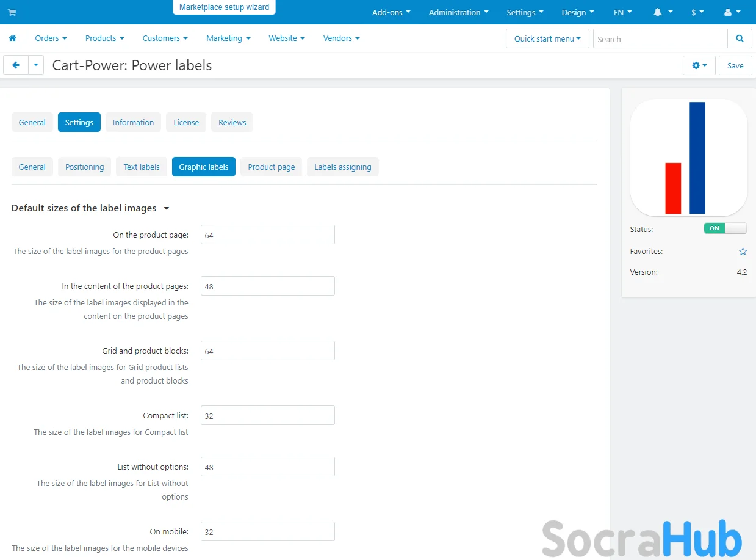Viewport: 756px width, 560px height.
Task: Go to the home icon in navigation
Action: point(12,38)
